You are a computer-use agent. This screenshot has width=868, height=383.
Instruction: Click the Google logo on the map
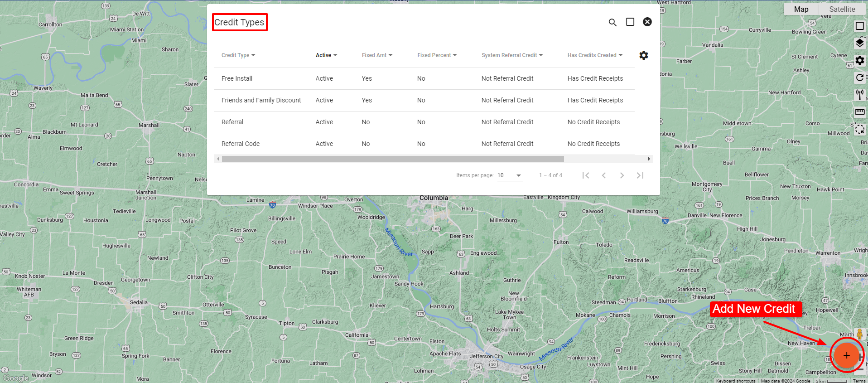click(16, 378)
